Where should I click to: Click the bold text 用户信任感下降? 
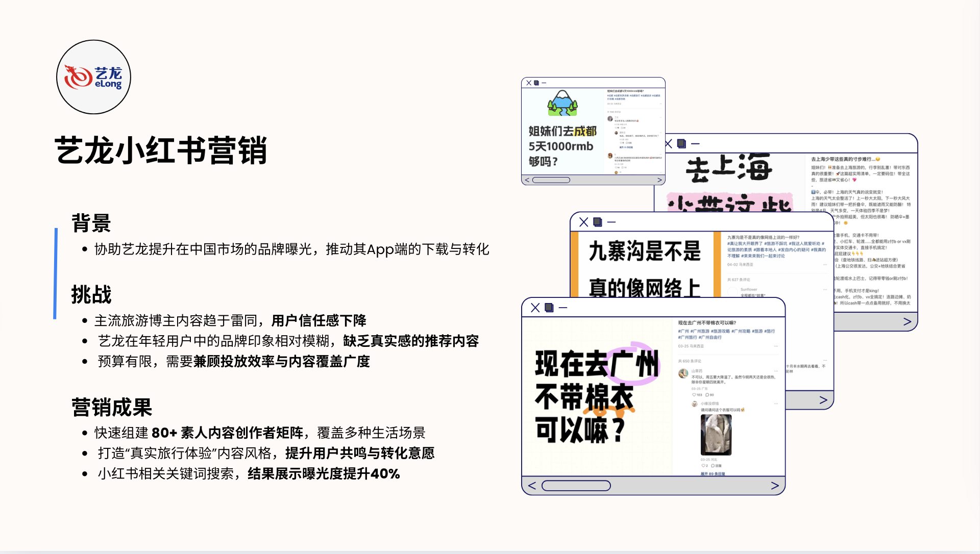319,320
